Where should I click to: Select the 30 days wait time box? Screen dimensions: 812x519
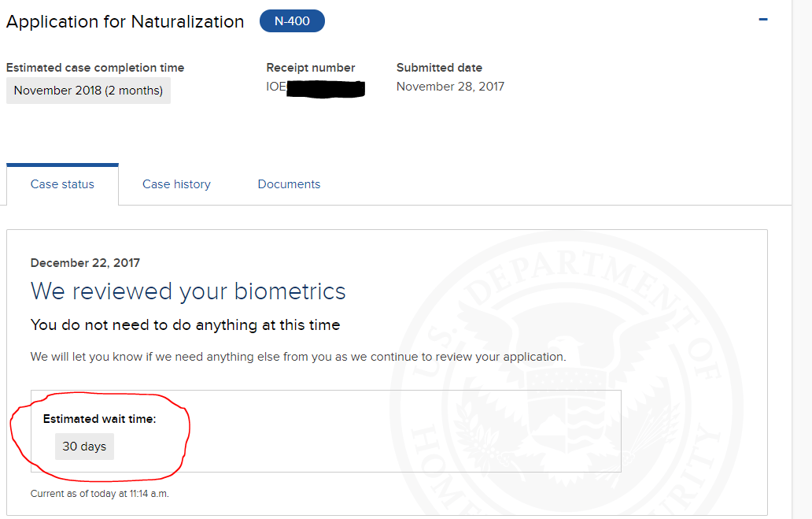84,447
